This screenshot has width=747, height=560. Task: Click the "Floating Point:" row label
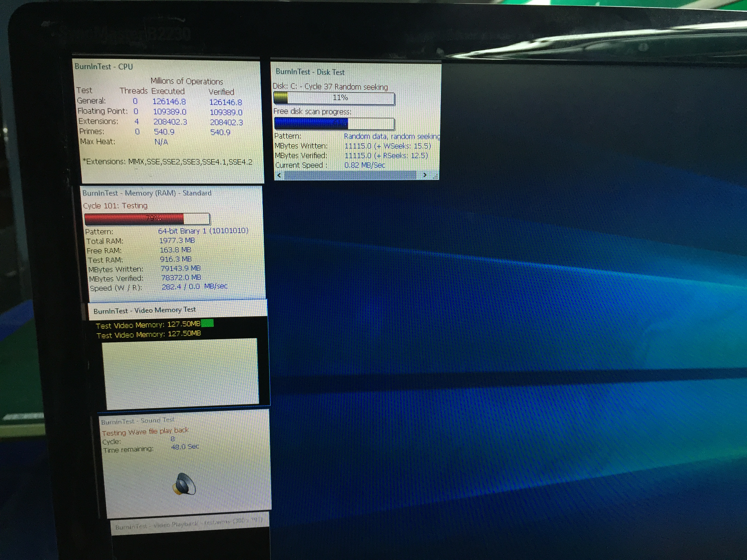pos(103,111)
